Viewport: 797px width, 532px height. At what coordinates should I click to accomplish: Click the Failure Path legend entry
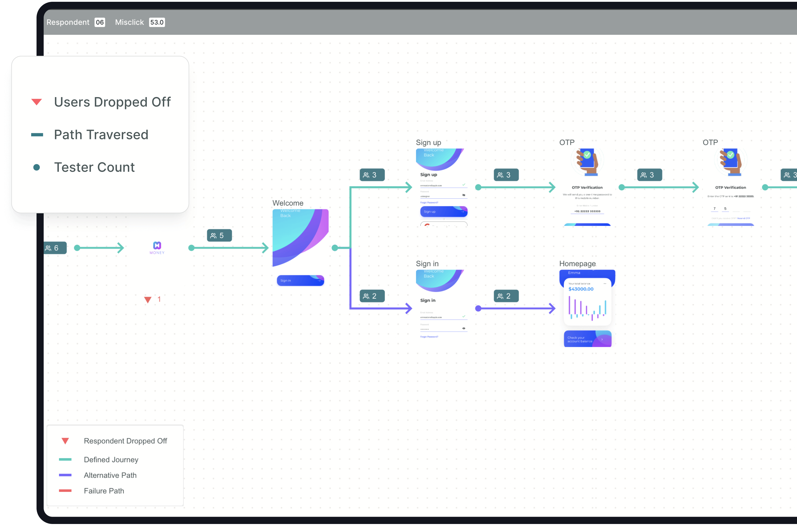(x=92, y=491)
